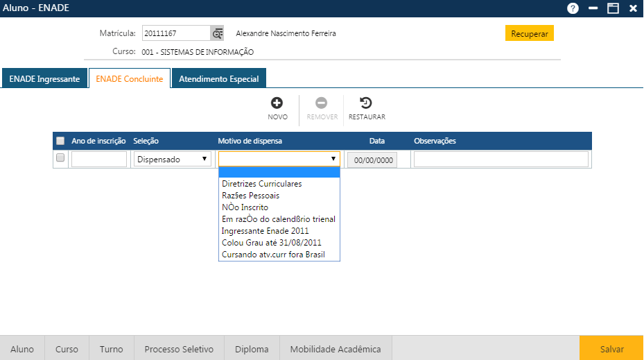This screenshot has width=644, height=360.
Task: Open the Seleção dropdown showing Dispensado
Action: [x=173, y=159]
